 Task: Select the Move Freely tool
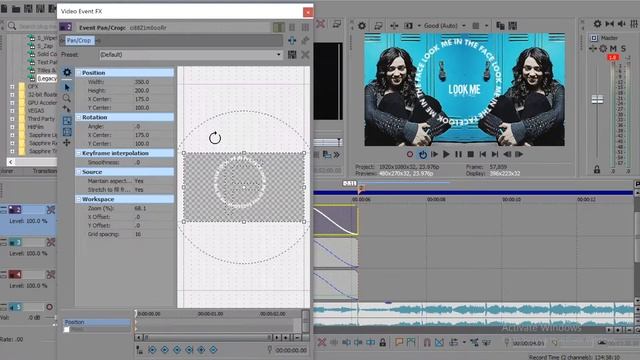[x=67, y=142]
